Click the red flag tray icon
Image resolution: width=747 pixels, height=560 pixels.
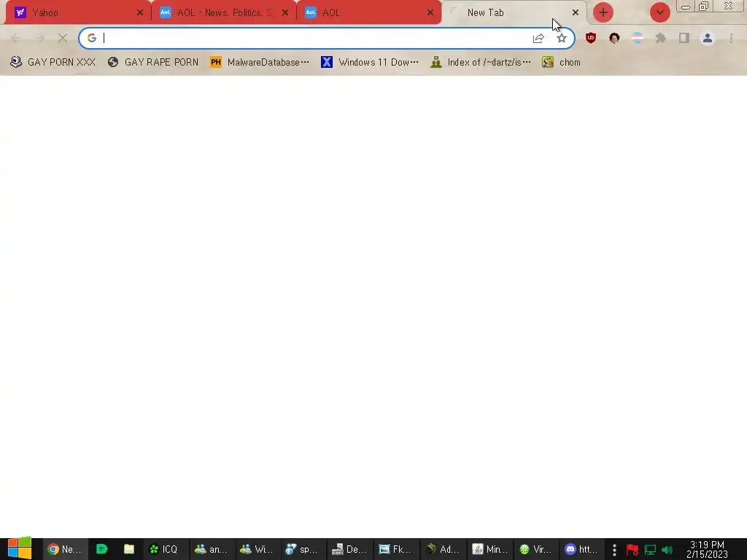(632, 550)
